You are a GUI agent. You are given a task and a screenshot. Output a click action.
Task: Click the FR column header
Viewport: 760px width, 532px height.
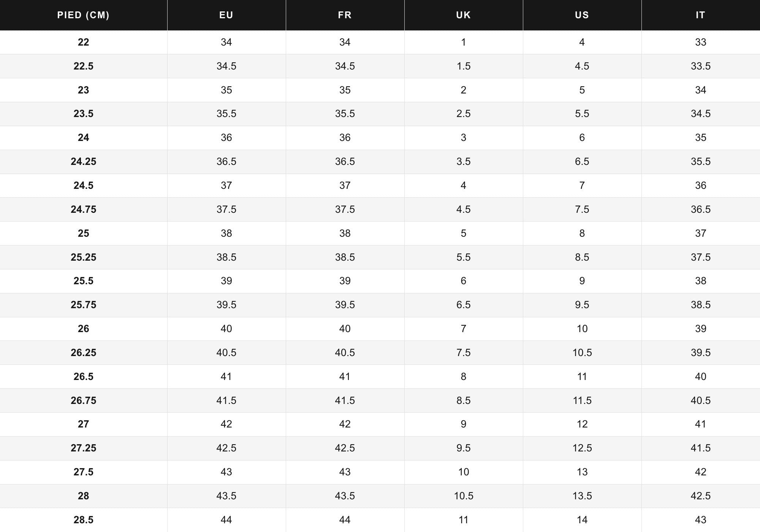345,15
